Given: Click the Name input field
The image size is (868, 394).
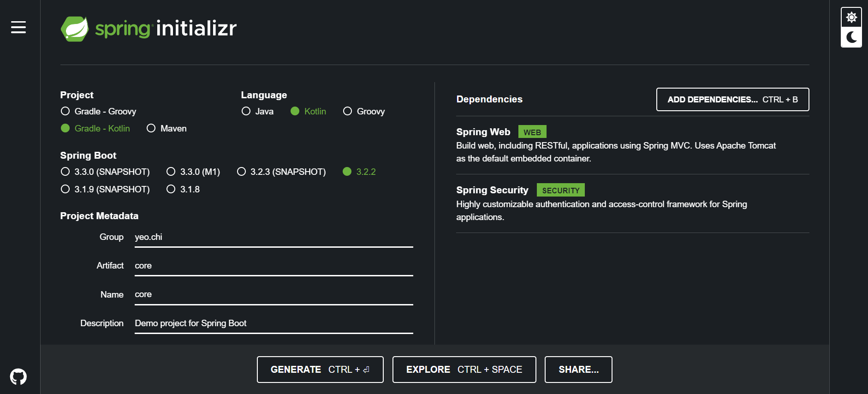Looking at the screenshot, I should 274,294.
